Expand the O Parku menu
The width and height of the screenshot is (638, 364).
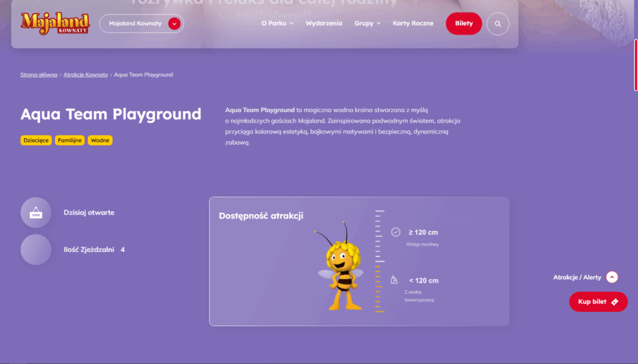(x=277, y=24)
